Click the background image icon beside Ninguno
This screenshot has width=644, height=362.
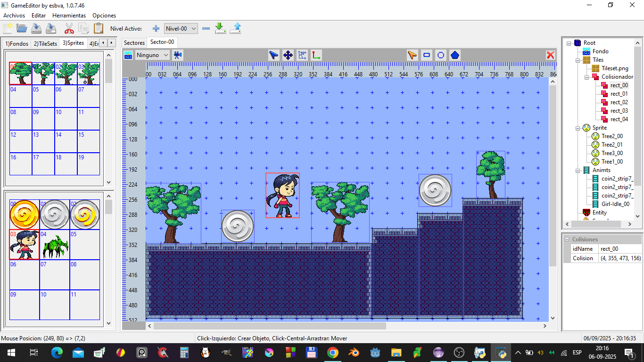(128, 55)
